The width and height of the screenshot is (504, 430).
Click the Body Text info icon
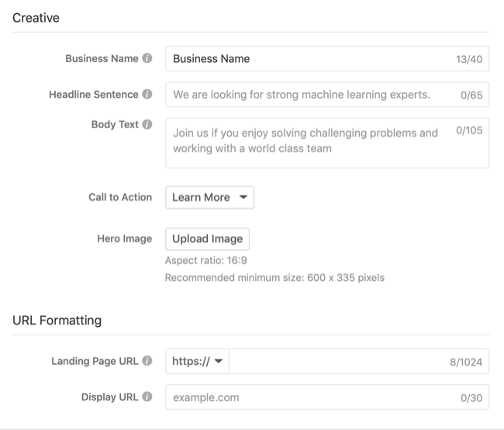(x=147, y=125)
